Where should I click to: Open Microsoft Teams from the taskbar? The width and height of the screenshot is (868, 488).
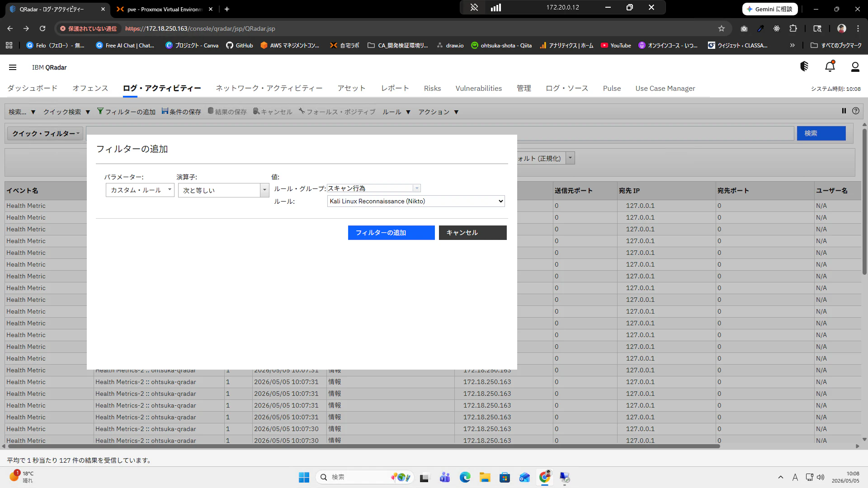[445, 477]
